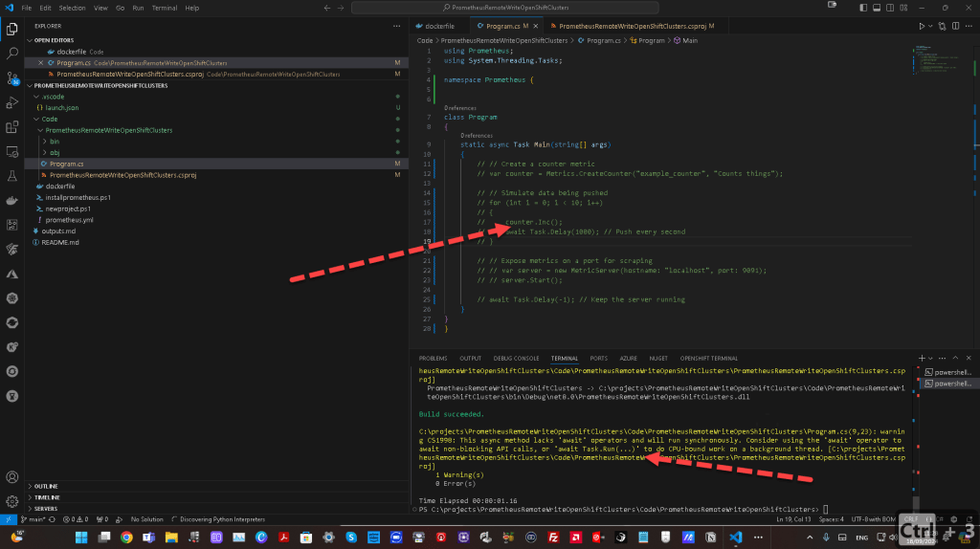Image resolution: width=980 pixels, height=549 pixels.
Task: Go back with title bar arrow
Action: (x=327, y=8)
